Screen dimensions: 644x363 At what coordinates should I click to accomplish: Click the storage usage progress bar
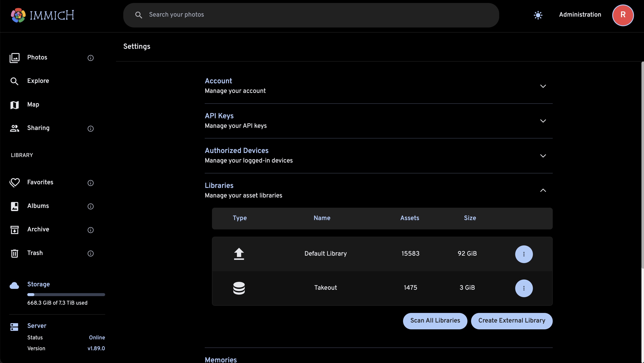click(66, 295)
